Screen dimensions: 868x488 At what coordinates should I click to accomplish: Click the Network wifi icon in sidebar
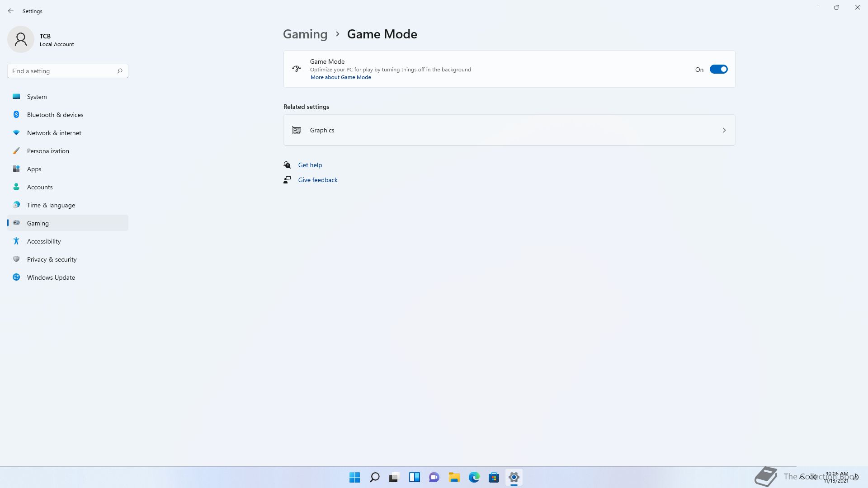click(x=16, y=132)
